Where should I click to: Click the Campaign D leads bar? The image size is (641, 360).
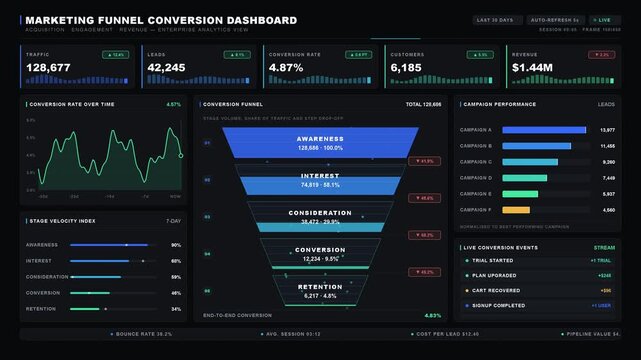pyautogui.click(x=524, y=178)
